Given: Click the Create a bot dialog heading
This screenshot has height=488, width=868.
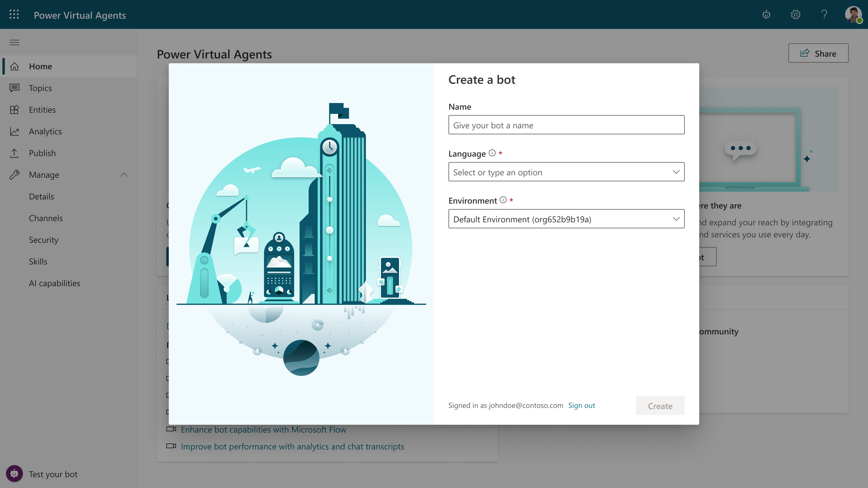Looking at the screenshot, I should [482, 80].
